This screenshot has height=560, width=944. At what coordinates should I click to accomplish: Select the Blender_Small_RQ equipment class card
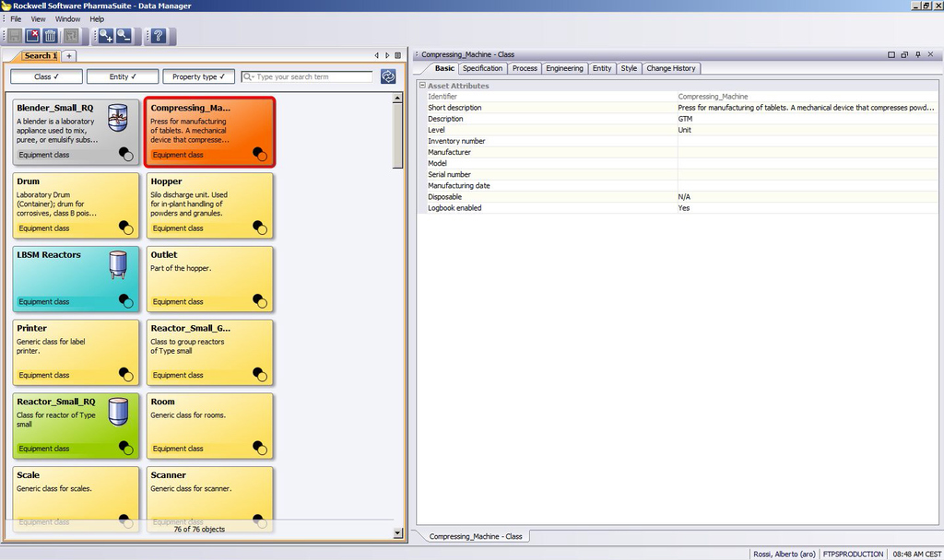coord(76,133)
